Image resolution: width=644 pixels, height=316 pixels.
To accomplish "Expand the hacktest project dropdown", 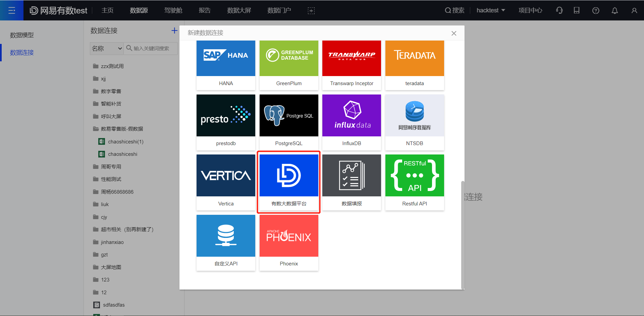I will pyautogui.click(x=491, y=10).
